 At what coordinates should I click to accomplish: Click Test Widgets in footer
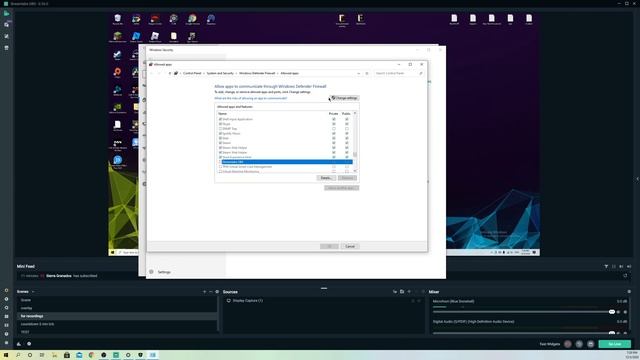click(549, 344)
